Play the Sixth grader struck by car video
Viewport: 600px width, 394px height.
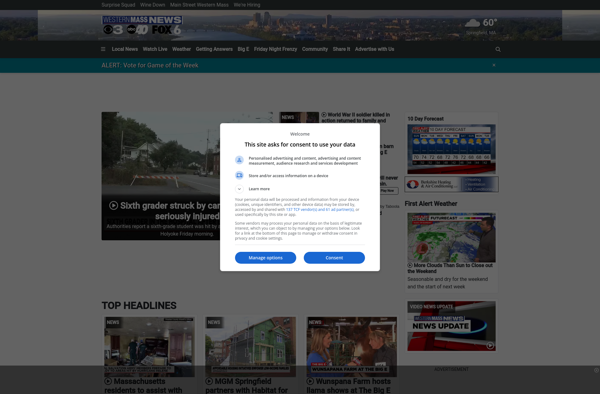pyautogui.click(x=113, y=205)
